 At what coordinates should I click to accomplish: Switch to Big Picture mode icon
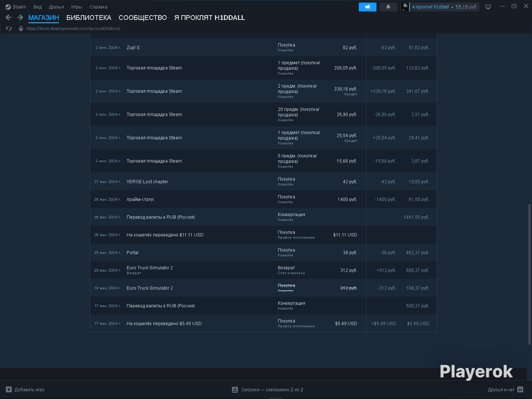point(488,7)
